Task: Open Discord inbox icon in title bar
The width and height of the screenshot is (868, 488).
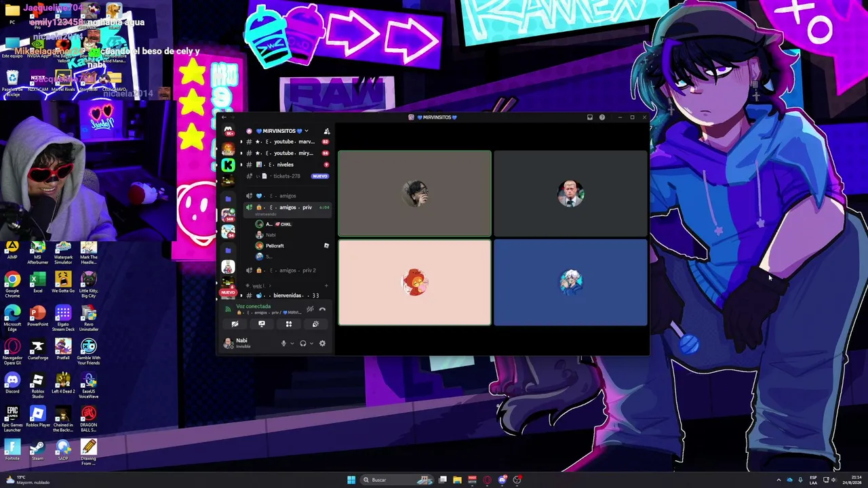Action: coord(590,117)
